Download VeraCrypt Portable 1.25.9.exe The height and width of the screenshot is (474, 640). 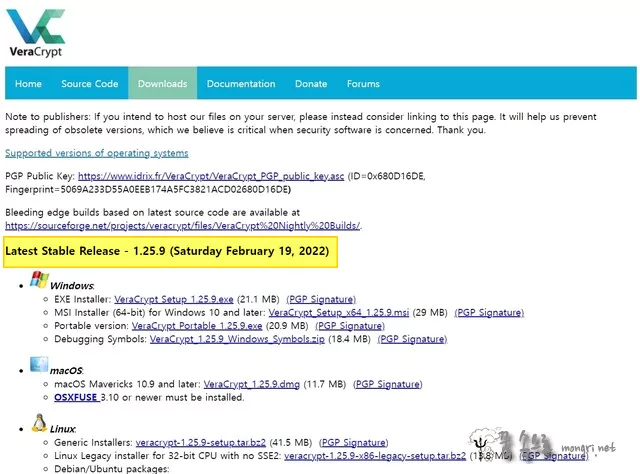tap(197, 326)
